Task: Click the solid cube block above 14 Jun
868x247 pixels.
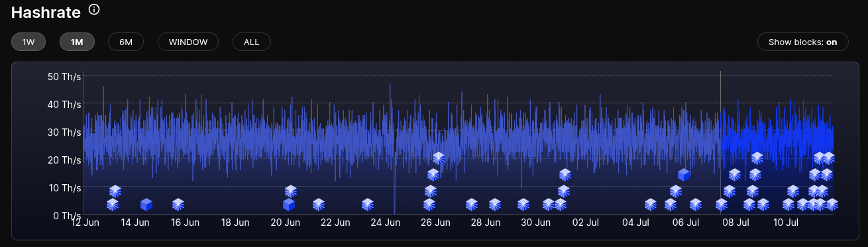Action: (146, 205)
